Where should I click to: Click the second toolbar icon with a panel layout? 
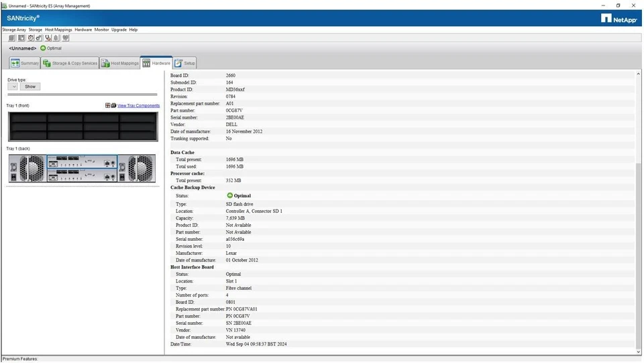21,38
